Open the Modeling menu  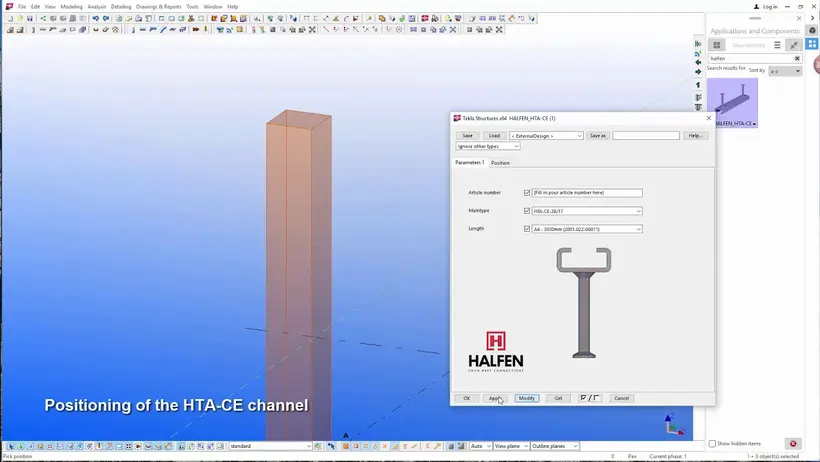(71, 7)
